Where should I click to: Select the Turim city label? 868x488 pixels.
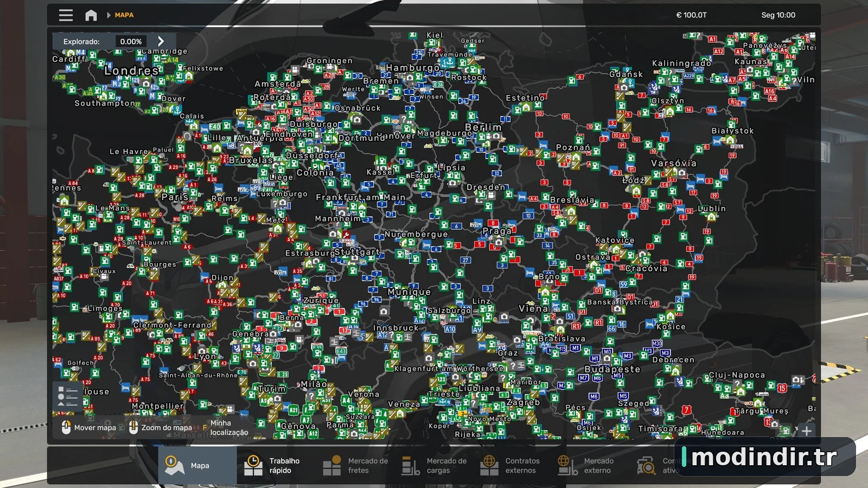(272, 389)
